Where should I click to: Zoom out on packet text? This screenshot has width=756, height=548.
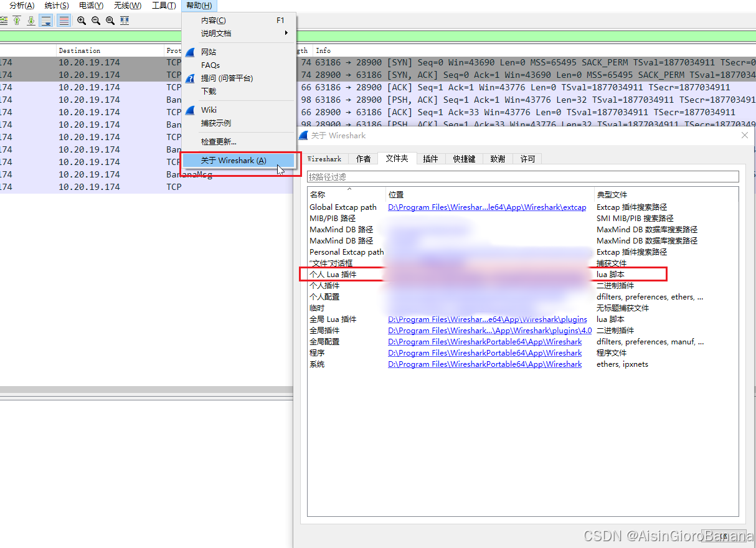(x=96, y=21)
